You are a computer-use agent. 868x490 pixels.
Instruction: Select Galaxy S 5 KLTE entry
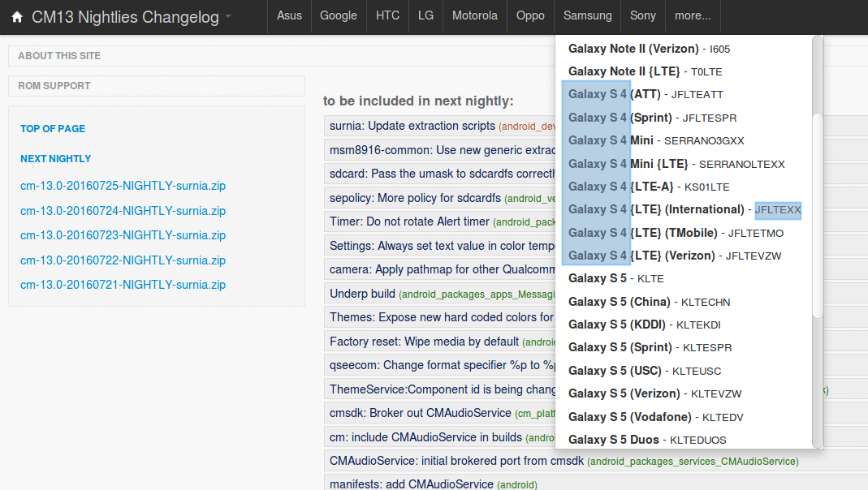[x=615, y=278]
